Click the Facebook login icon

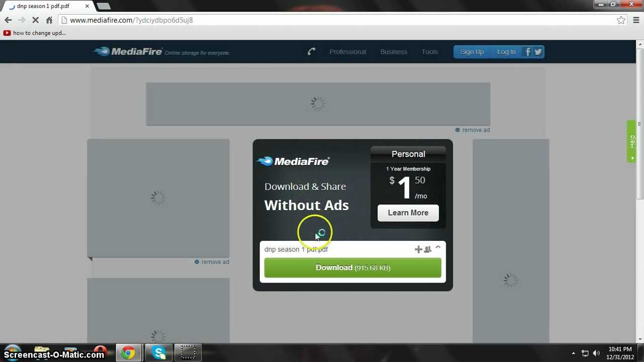pyautogui.click(x=528, y=52)
